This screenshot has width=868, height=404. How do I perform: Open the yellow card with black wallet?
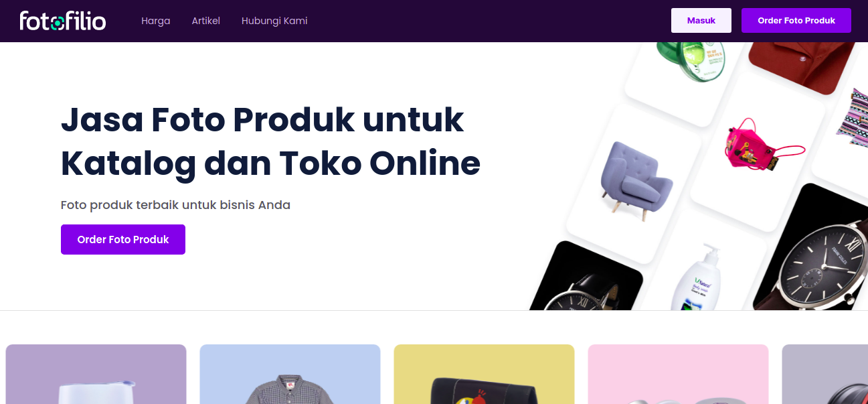484,374
